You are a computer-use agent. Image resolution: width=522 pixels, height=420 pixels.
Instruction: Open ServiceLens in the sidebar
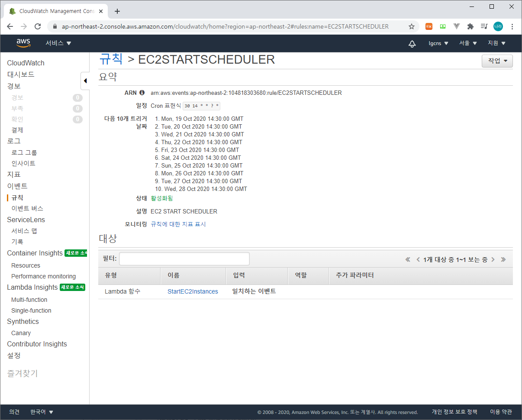click(x=26, y=220)
